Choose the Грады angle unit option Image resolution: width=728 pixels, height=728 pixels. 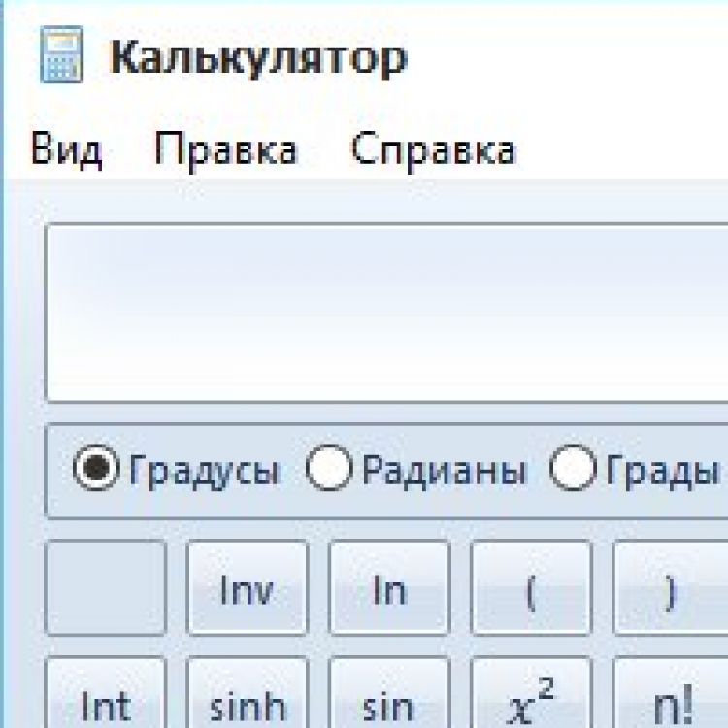(x=572, y=471)
